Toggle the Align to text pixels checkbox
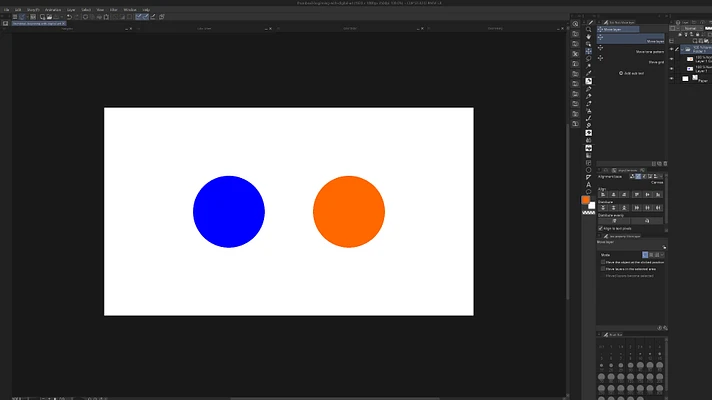Image resolution: width=712 pixels, height=400 pixels. pos(601,228)
